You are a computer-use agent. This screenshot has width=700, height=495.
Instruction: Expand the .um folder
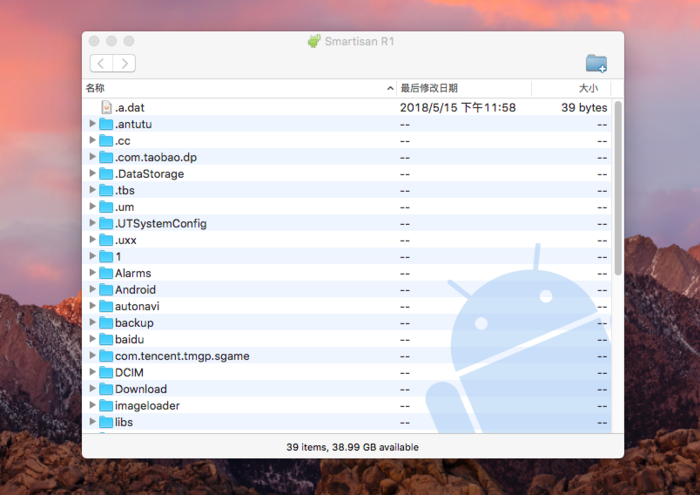click(92, 206)
